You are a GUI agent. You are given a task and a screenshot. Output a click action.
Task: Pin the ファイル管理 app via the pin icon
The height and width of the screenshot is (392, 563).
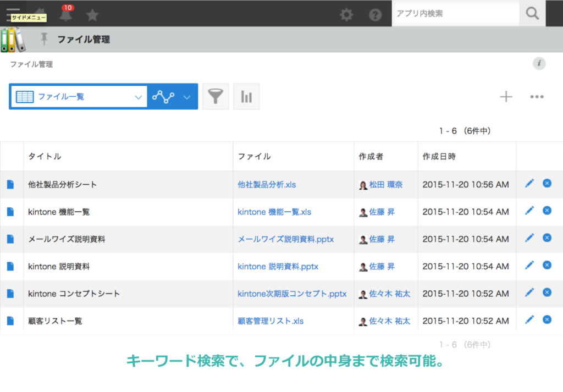pyautogui.click(x=43, y=39)
